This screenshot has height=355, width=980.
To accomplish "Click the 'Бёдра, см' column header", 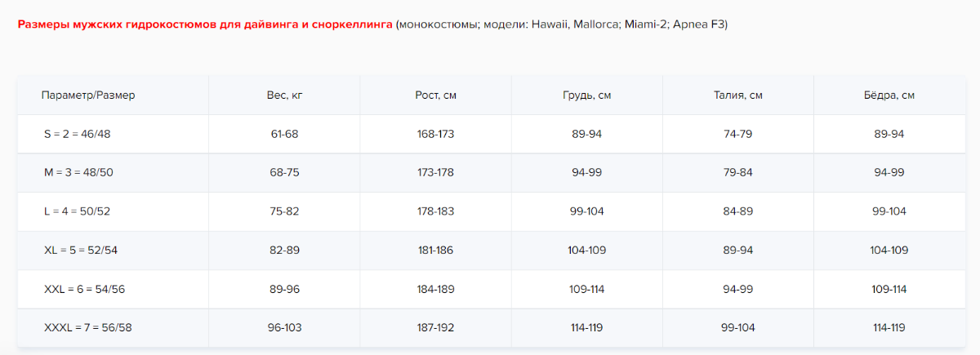I will click(x=889, y=95).
